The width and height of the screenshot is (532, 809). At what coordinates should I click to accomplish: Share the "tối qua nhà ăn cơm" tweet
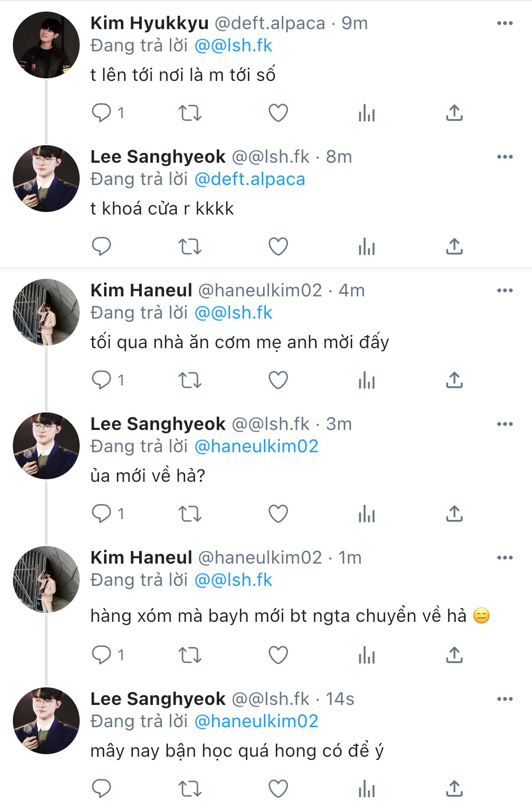[454, 380]
